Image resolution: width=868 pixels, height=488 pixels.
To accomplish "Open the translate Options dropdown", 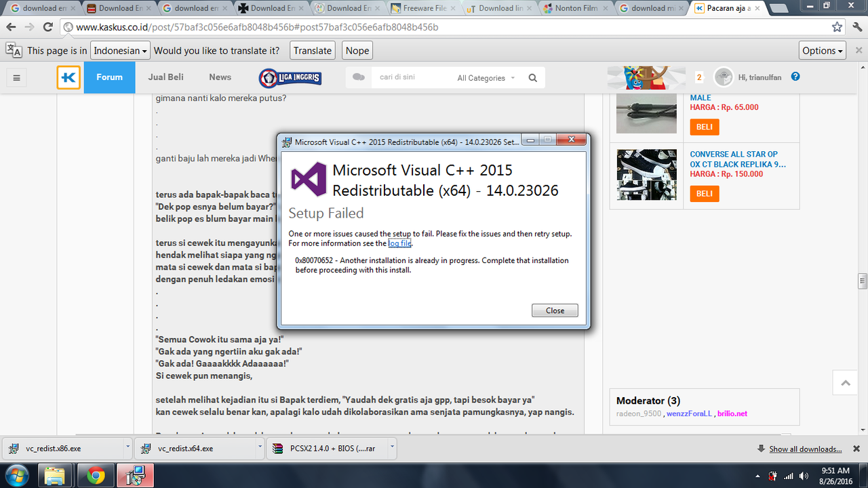I will (x=823, y=51).
